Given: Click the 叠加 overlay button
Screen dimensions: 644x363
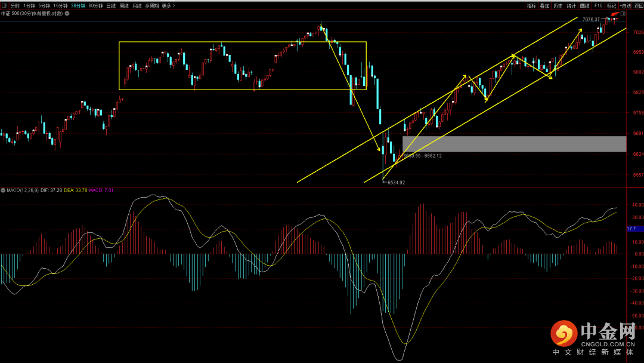Looking at the screenshot, I should pos(544,5).
